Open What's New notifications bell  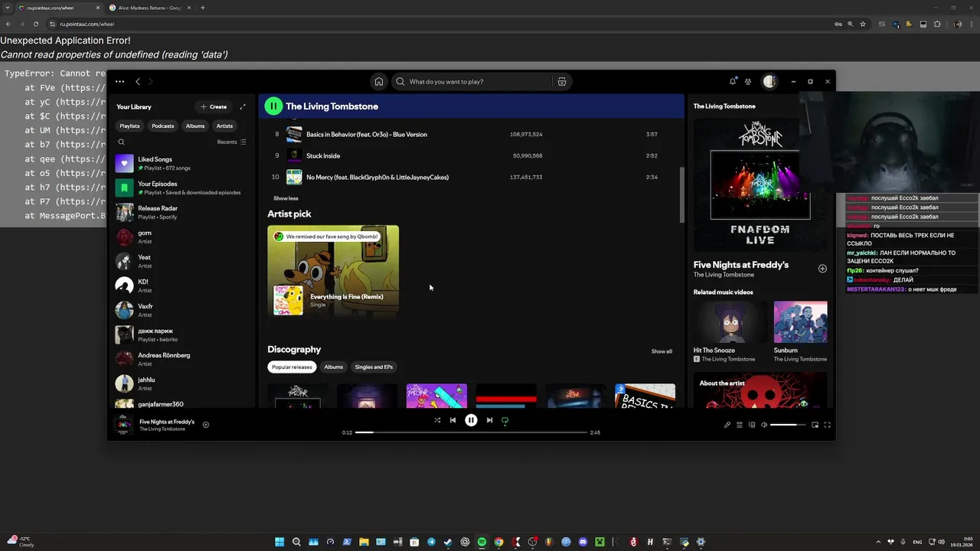pos(733,81)
